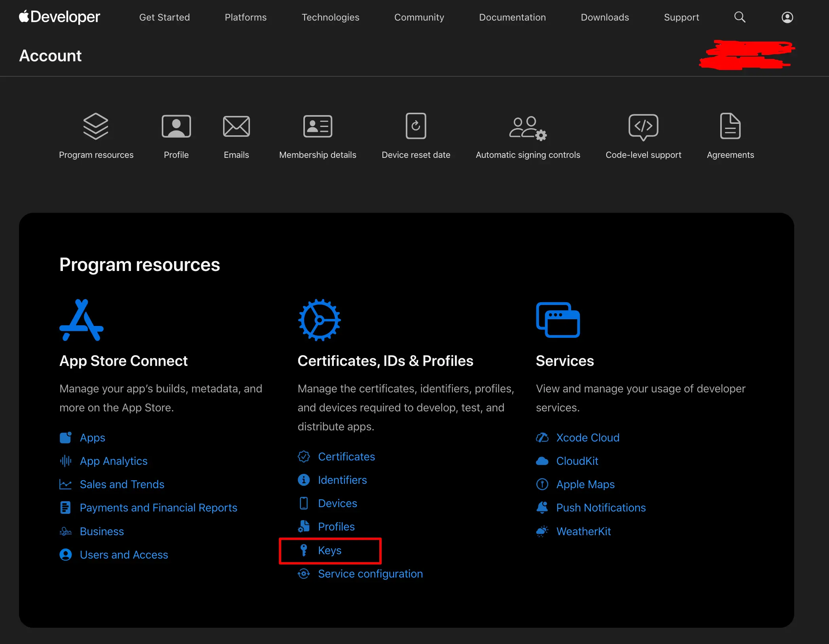Open the search magnifier icon
The image size is (829, 644).
pos(740,17)
